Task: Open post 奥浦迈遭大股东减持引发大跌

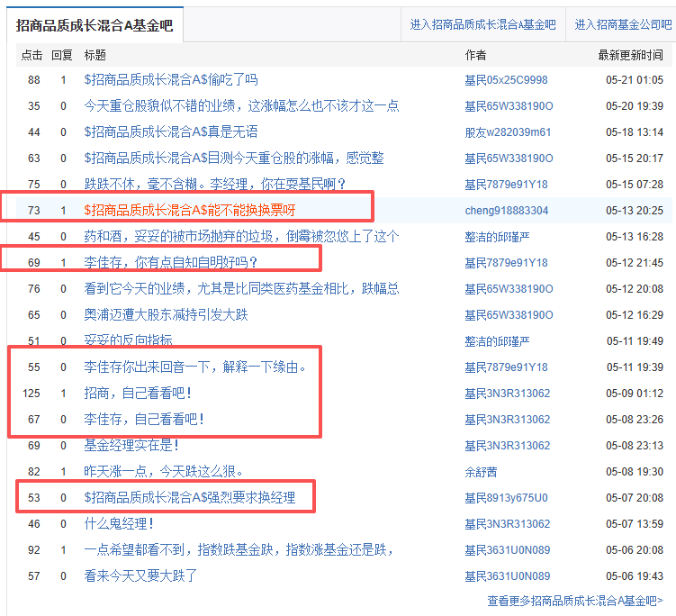Action: [166, 315]
